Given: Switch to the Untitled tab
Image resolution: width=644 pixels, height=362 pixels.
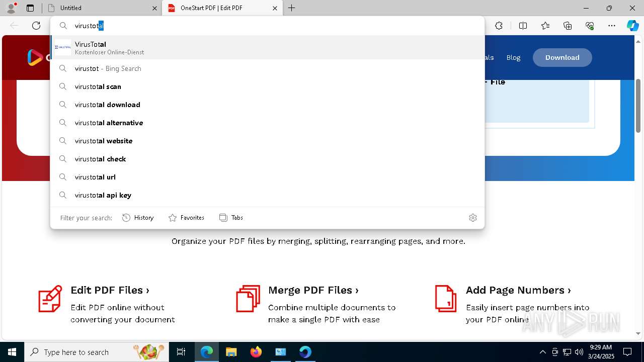Looking at the screenshot, I should pos(102,8).
